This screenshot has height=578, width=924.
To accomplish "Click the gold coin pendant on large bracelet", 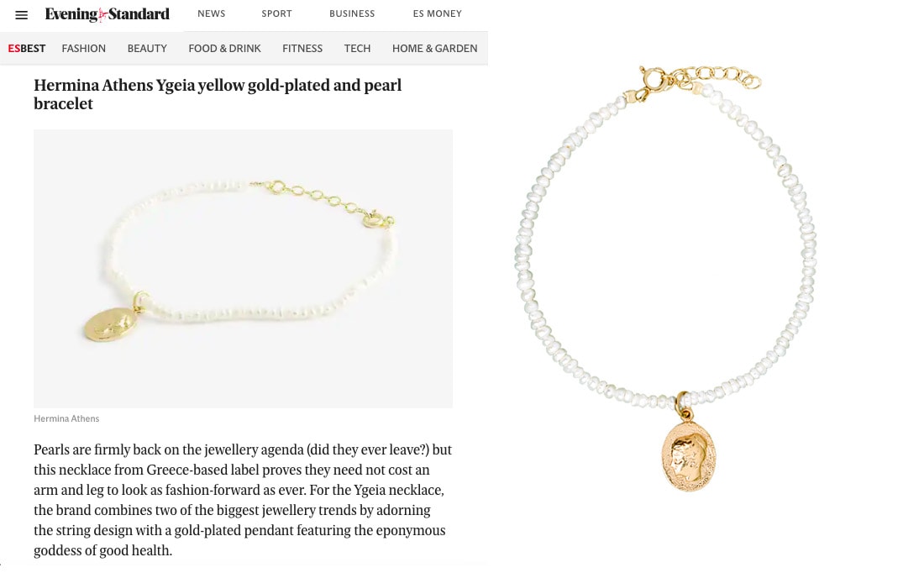I will click(x=688, y=455).
